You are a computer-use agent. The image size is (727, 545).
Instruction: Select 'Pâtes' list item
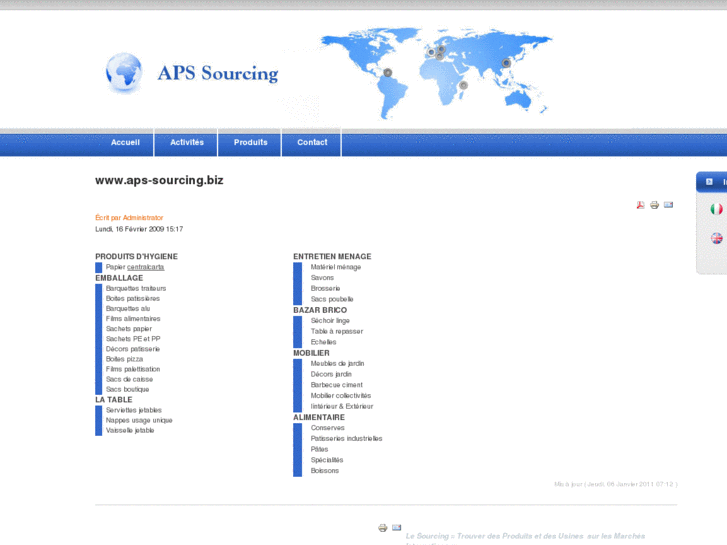point(319,449)
